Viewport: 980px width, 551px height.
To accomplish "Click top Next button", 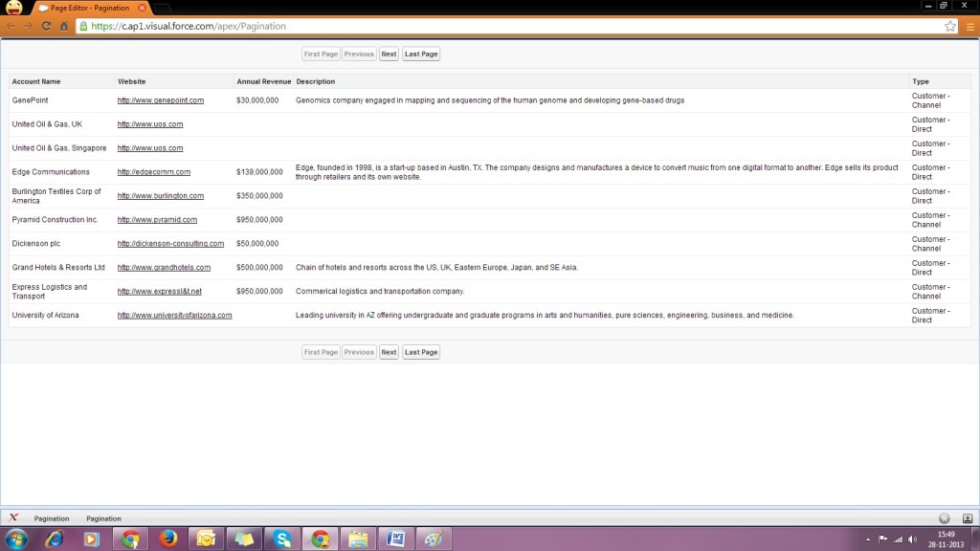I will pos(389,54).
